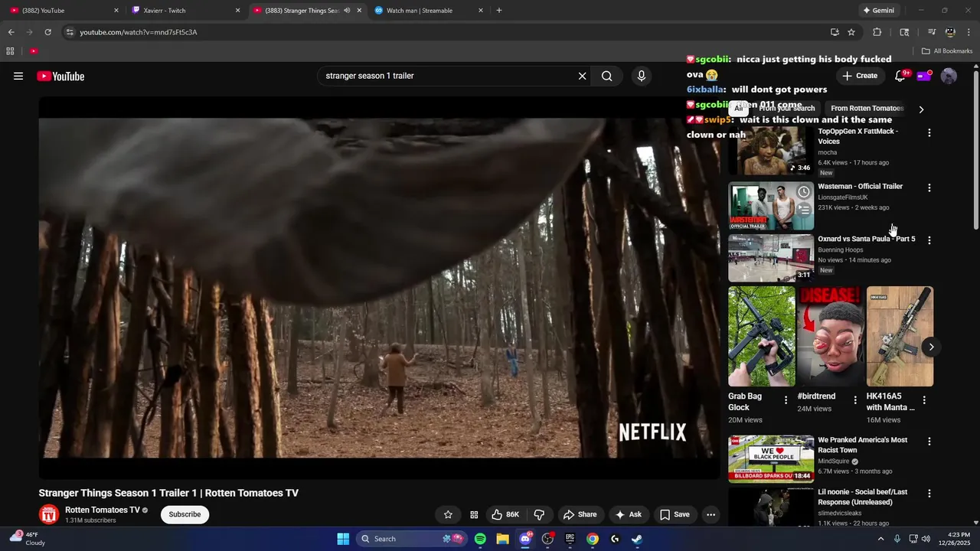Open more actions menu for the video

(x=710, y=514)
